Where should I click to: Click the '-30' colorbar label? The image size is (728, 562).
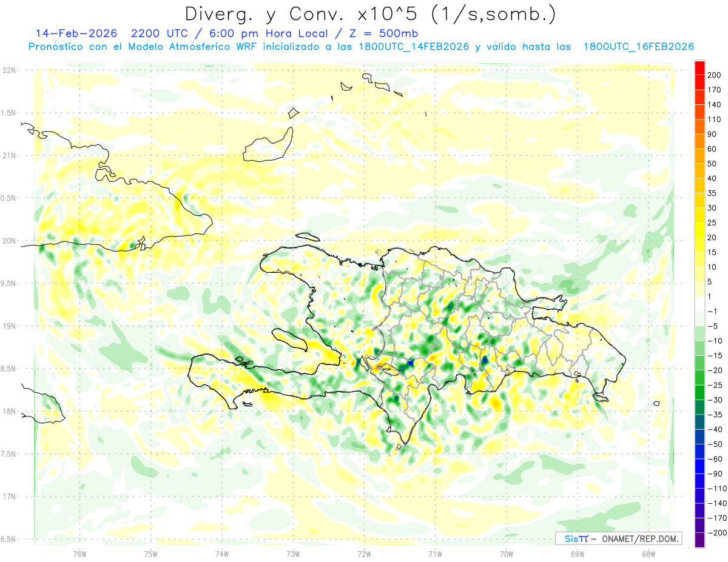point(715,400)
